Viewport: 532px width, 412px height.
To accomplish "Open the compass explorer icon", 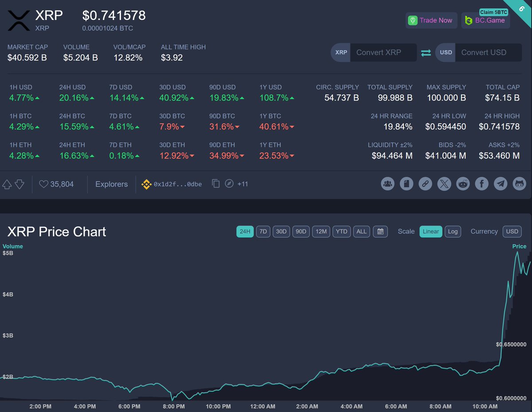I will click(x=229, y=184).
